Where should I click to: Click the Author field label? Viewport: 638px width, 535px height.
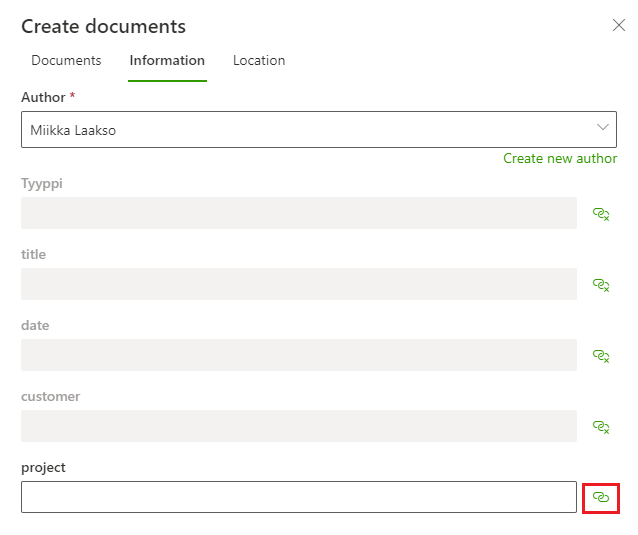tap(43, 97)
